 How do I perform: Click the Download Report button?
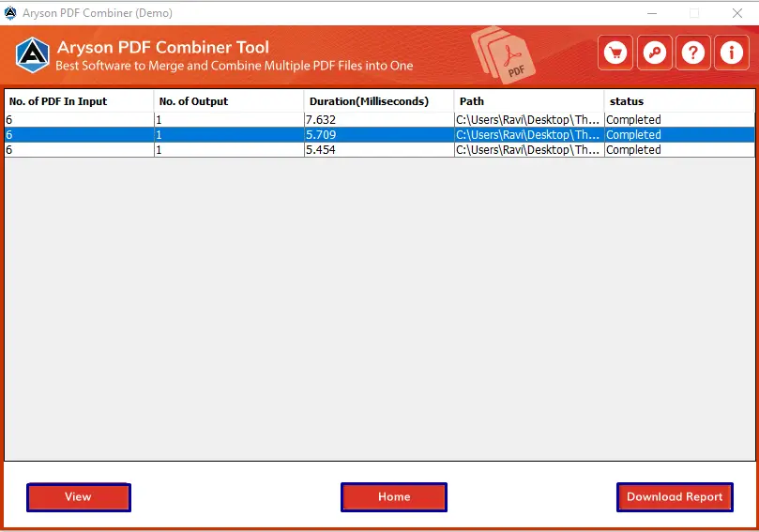click(675, 497)
